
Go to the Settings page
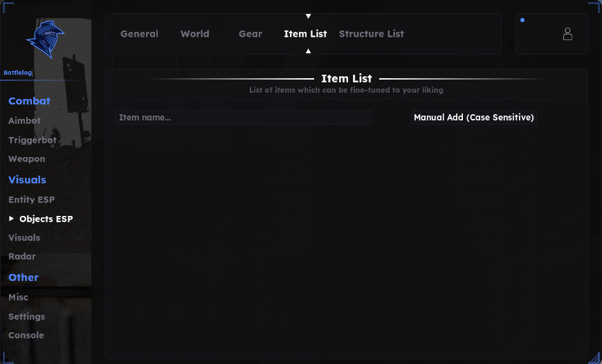26,316
